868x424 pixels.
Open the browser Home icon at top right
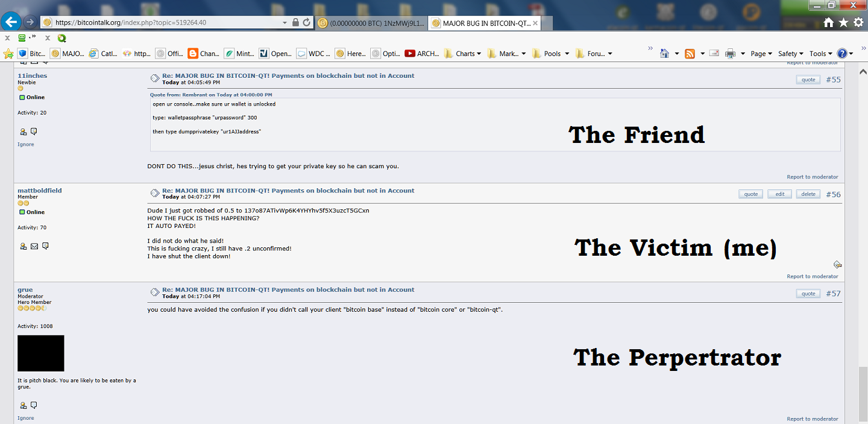pyautogui.click(x=829, y=22)
